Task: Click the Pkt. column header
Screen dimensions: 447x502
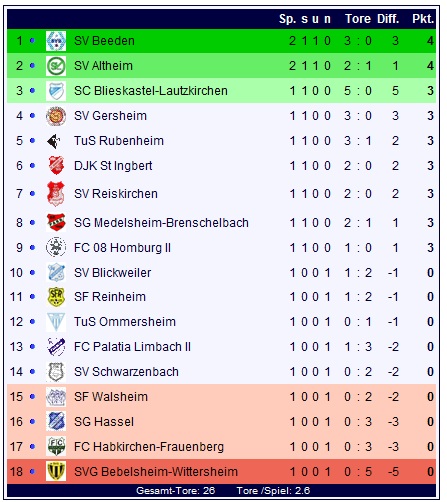Action: [423, 19]
